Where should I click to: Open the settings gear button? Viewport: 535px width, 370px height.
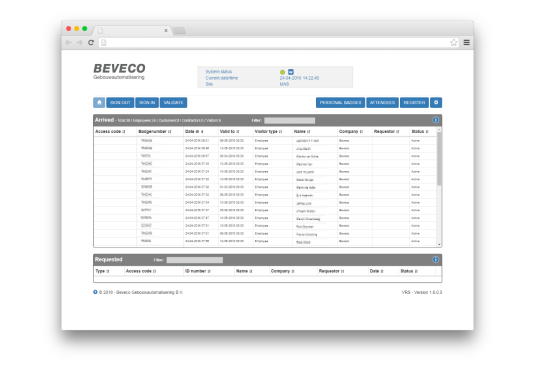tap(436, 102)
